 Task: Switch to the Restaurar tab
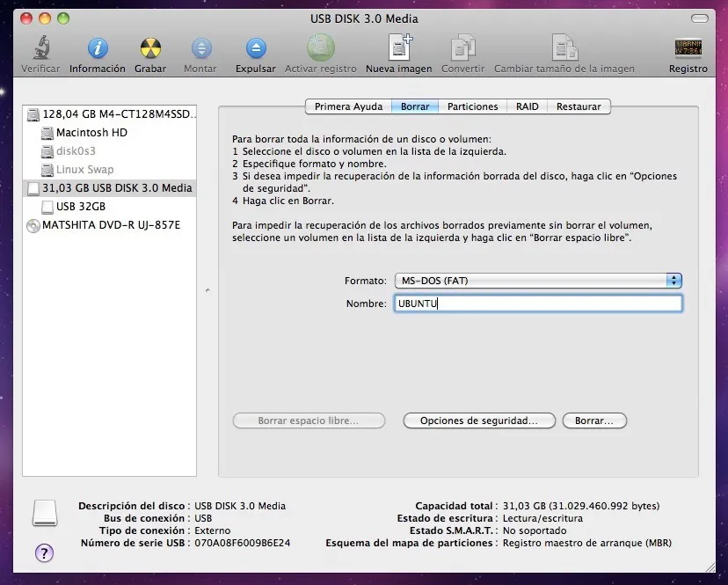(x=579, y=106)
